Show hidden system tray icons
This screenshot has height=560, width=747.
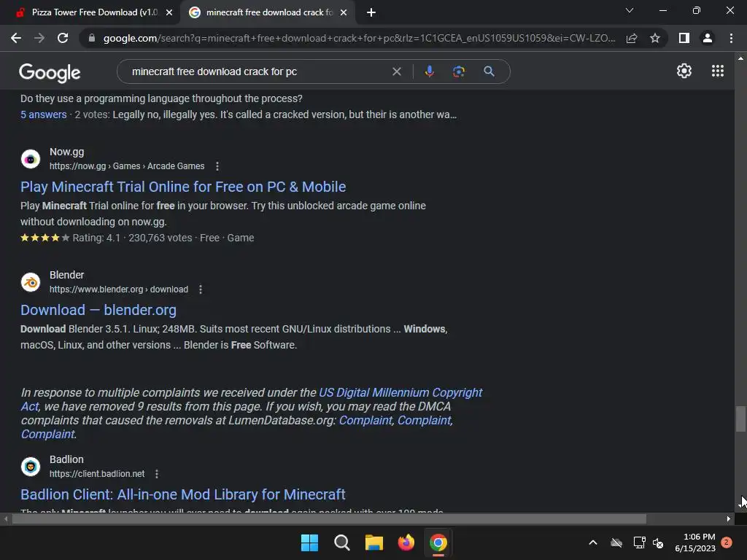point(593,542)
